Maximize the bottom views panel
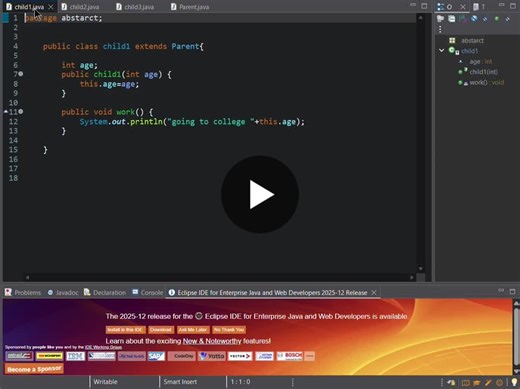 (x=512, y=291)
